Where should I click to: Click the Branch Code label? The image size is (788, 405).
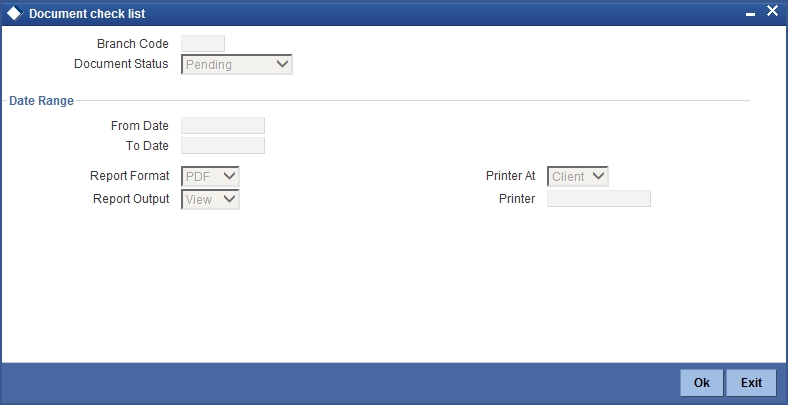[133, 44]
